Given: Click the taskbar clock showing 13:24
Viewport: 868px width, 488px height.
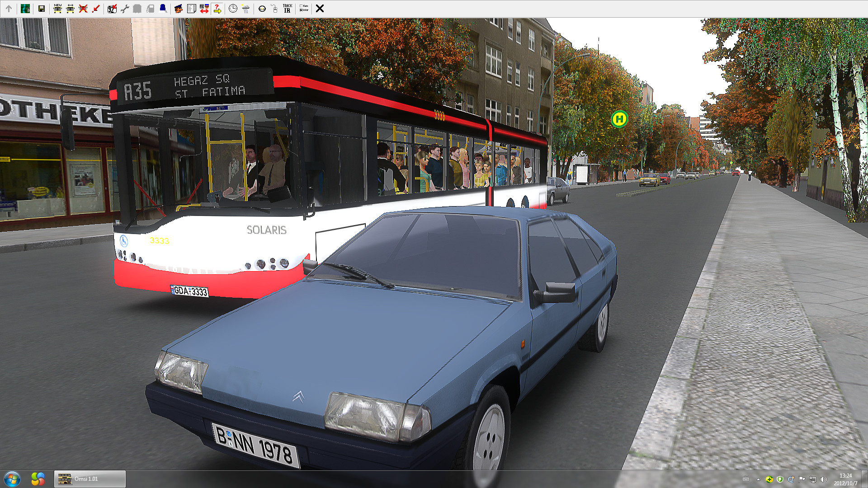Looking at the screenshot, I should [845, 479].
